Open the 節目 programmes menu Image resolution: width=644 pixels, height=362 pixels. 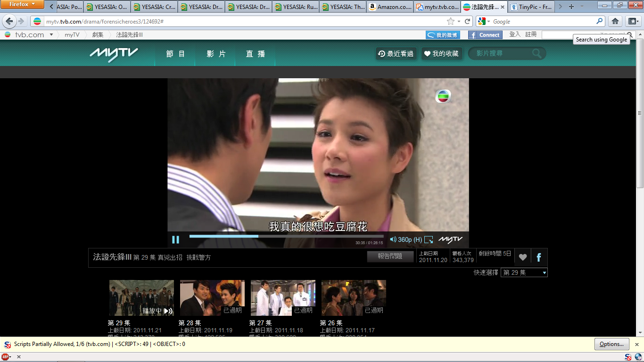pos(175,54)
